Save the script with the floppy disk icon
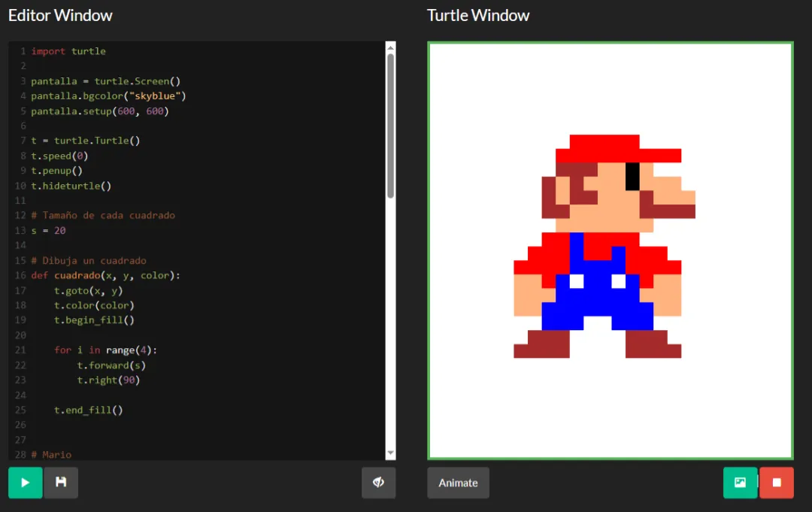Viewport: 812px width, 512px height. (61, 483)
